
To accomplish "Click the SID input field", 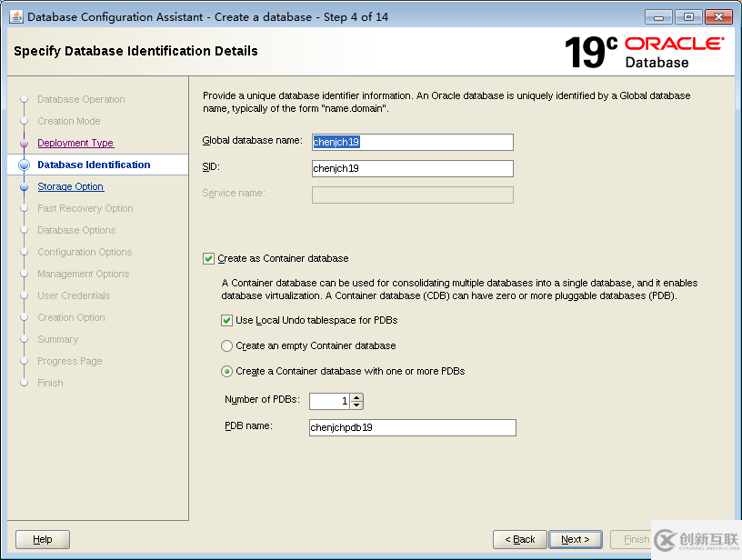I will pyautogui.click(x=412, y=168).
